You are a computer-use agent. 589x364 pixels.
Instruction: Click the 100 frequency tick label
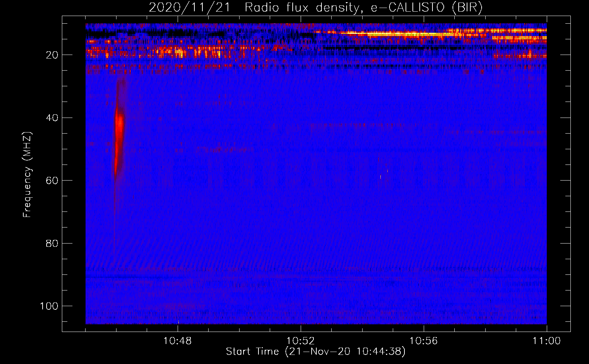[49, 306]
